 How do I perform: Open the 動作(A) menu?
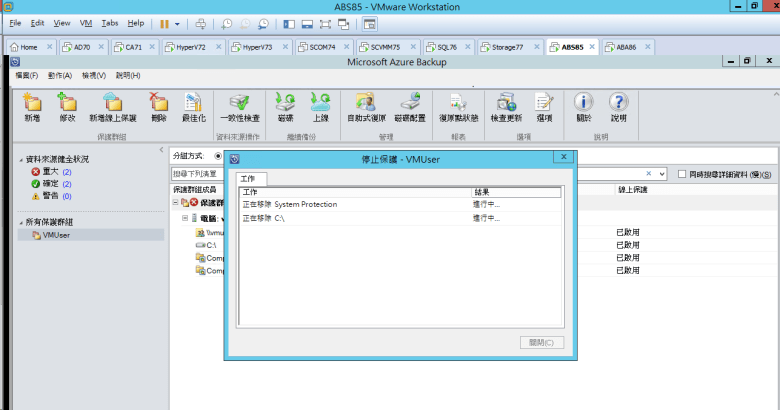[x=60, y=75]
